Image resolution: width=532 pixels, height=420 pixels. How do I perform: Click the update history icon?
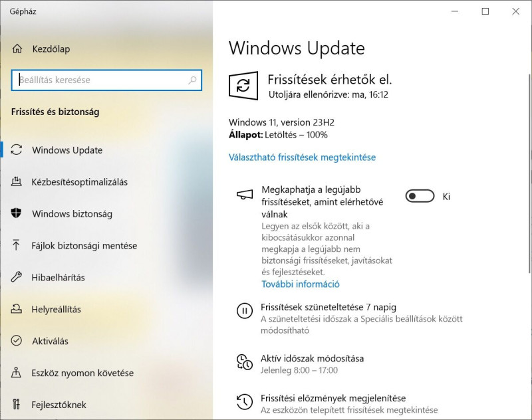[x=244, y=401]
